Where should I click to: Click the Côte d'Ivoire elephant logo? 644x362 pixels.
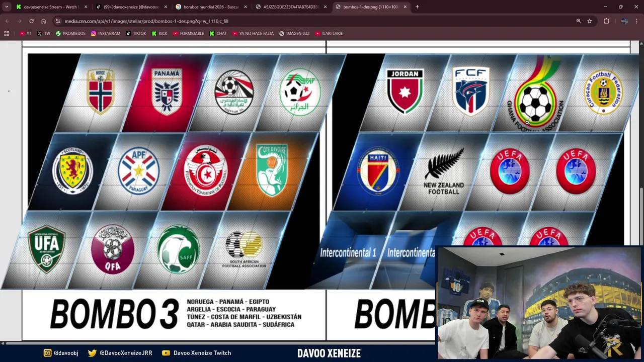click(x=272, y=170)
